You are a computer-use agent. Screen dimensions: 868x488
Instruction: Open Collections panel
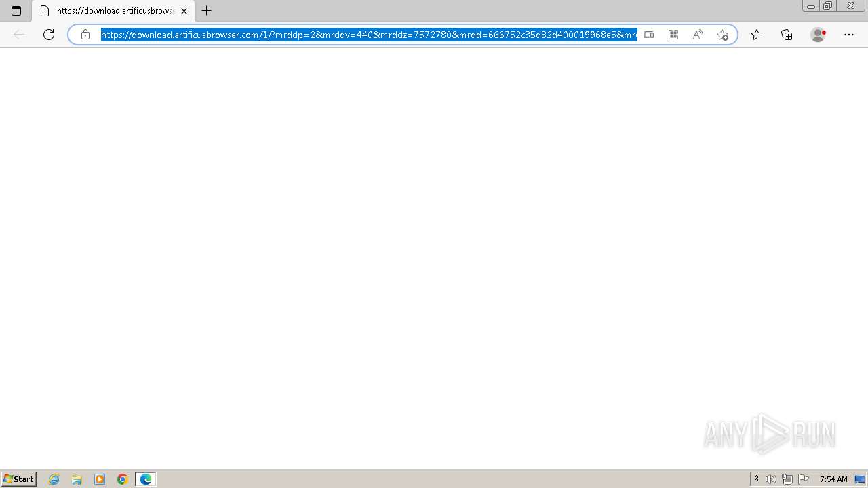pyautogui.click(x=787, y=35)
